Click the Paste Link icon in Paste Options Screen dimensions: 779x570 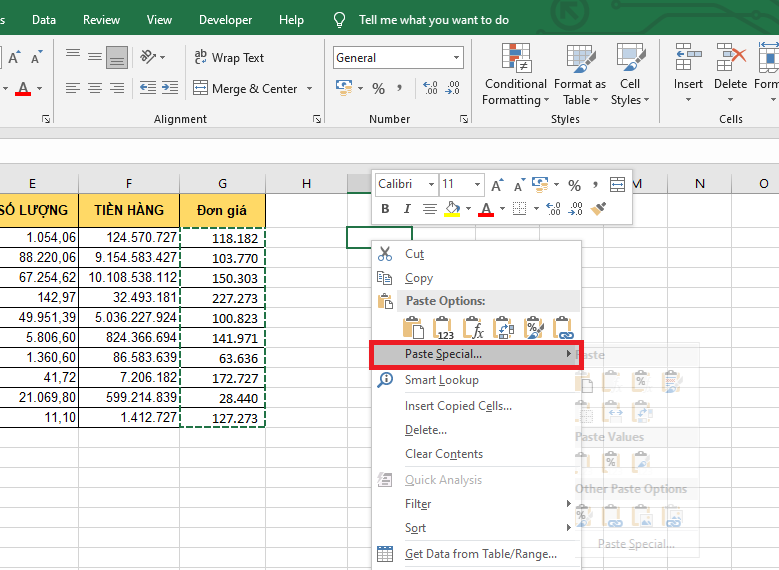click(564, 327)
